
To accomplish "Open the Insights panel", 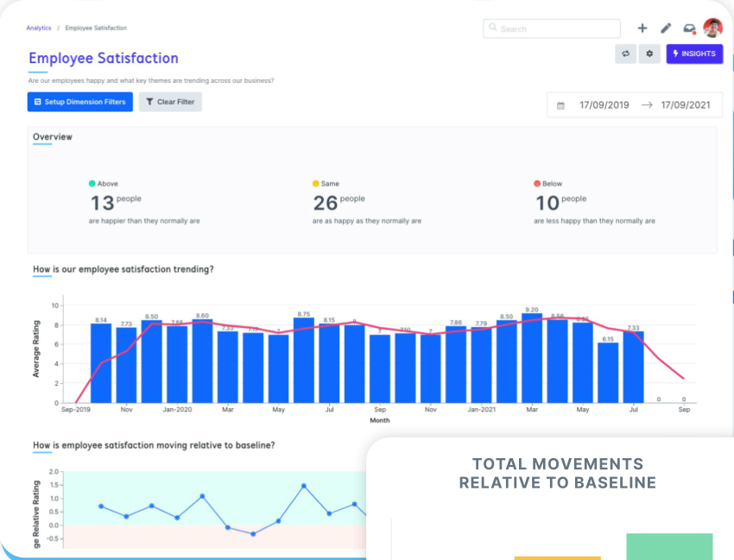I will 694,53.
